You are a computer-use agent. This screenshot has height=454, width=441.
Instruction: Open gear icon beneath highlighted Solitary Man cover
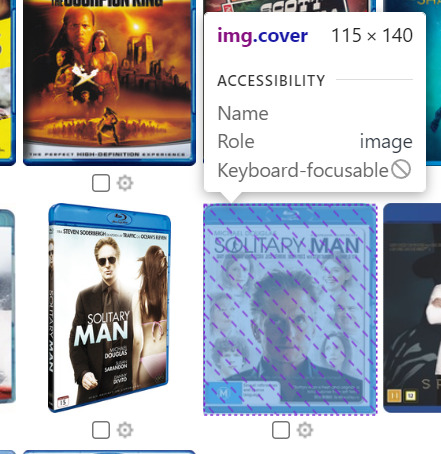(305, 430)
